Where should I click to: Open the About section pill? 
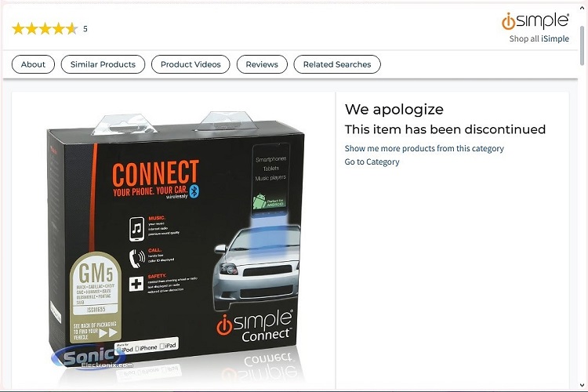tap(33, 64)
